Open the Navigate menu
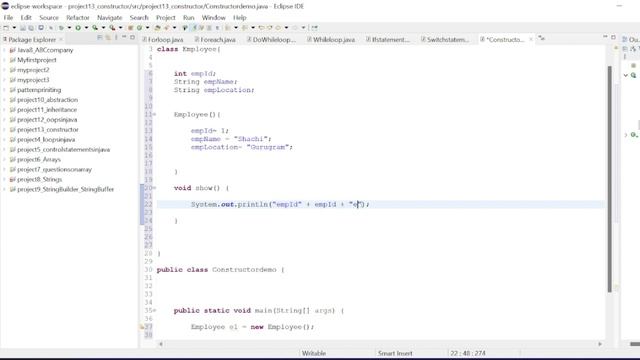 [109, 18]
